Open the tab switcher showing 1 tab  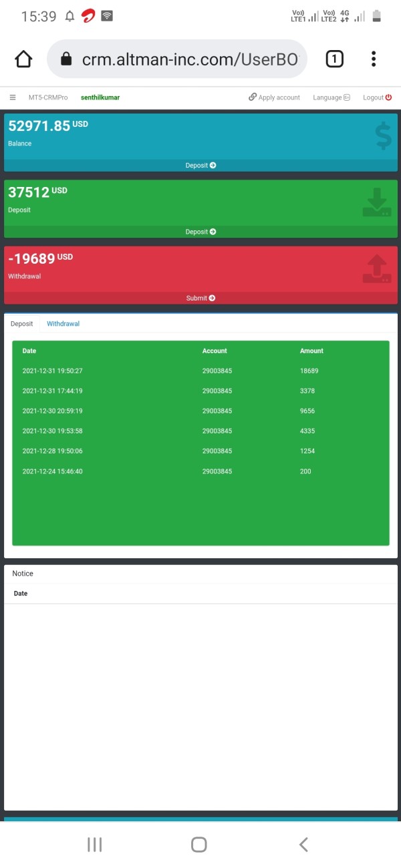[334, 59]
